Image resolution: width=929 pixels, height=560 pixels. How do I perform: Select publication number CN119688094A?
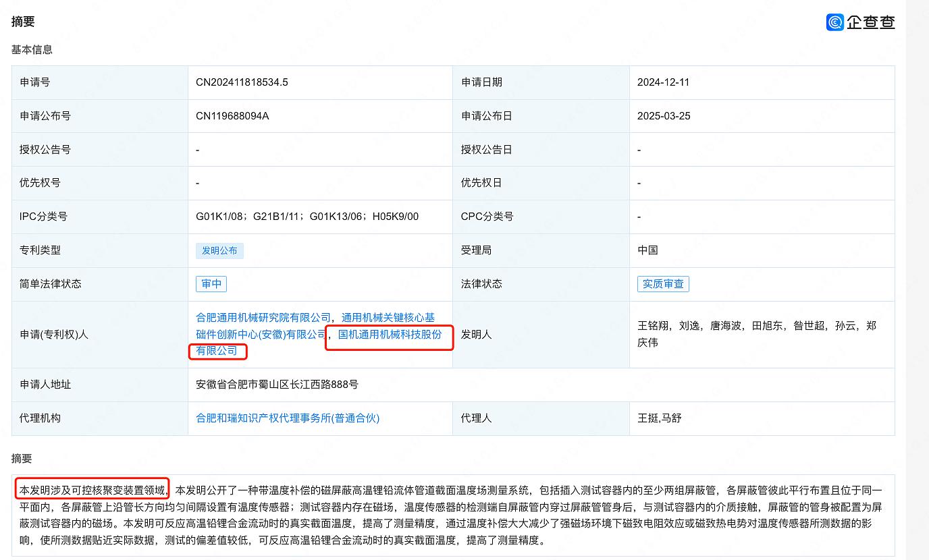(232, 116)
